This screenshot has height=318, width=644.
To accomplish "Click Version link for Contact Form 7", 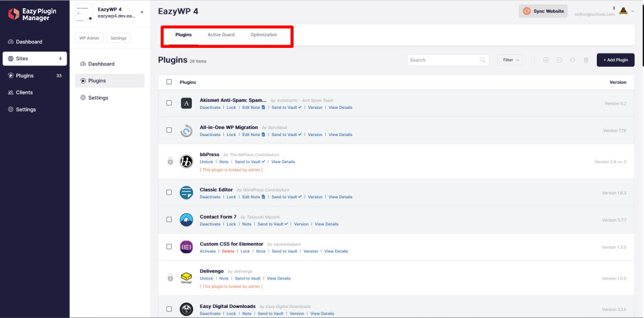I will point(301,224).
